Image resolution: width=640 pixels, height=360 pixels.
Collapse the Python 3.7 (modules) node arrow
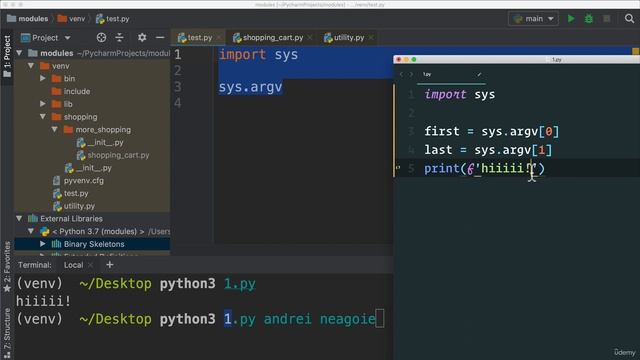point(31,231)
